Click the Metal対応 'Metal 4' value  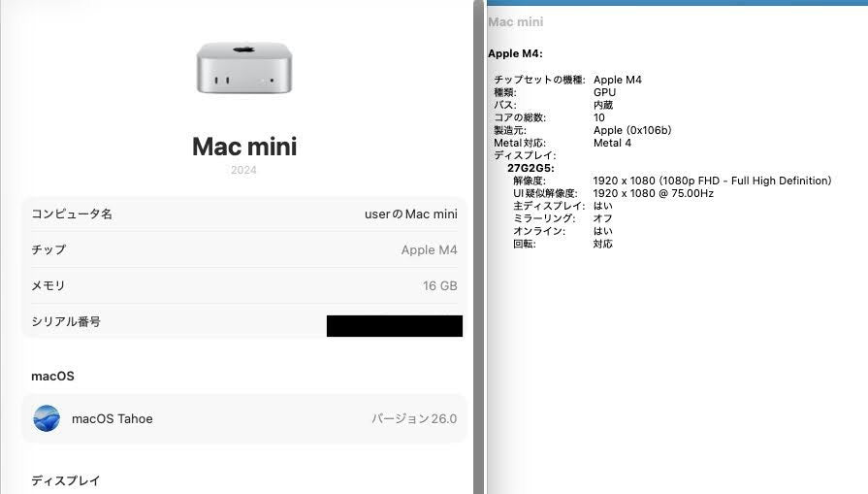pos(612,143)
